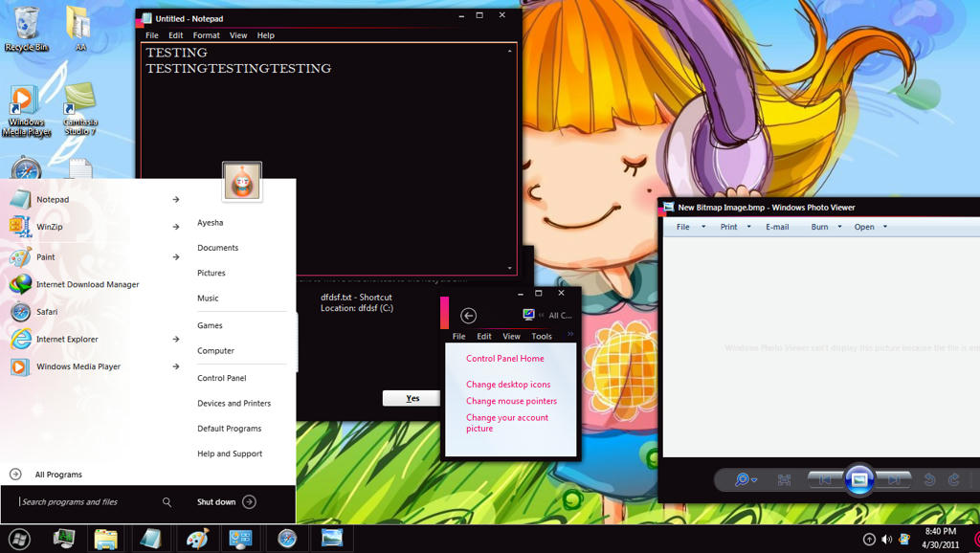Click the computer monitor icon on taskbar
Viewport: 980px width, 553px height.
[64, 539]
